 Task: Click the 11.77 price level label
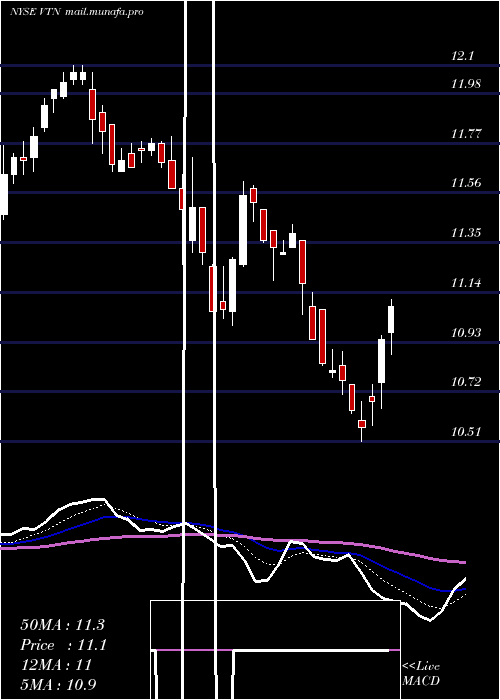466,133
